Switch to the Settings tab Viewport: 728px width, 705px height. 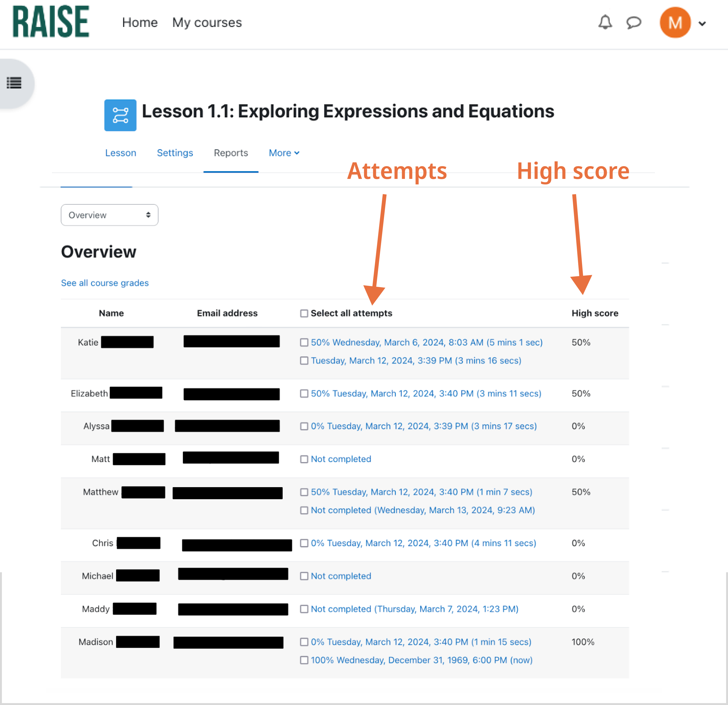coord(175,153)
